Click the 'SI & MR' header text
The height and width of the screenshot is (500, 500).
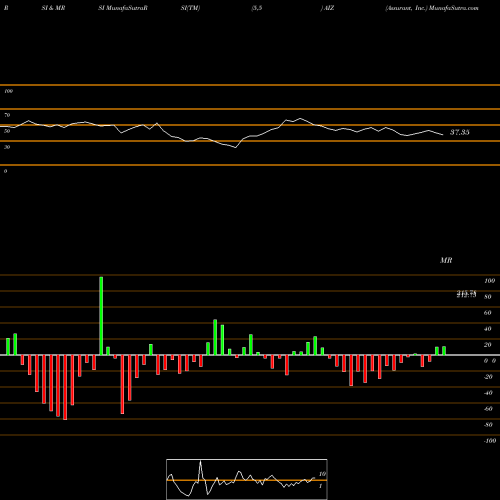(x=53, y=8)
